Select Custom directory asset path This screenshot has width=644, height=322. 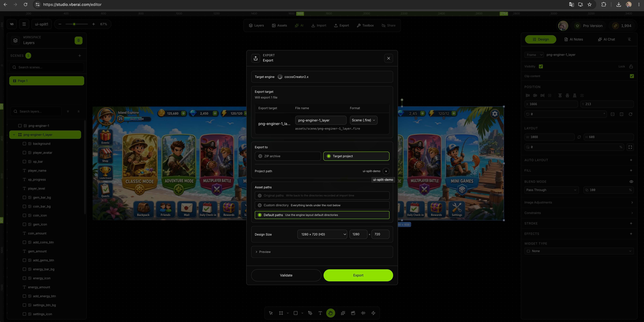pyautogui.click(x=322, y=205)
